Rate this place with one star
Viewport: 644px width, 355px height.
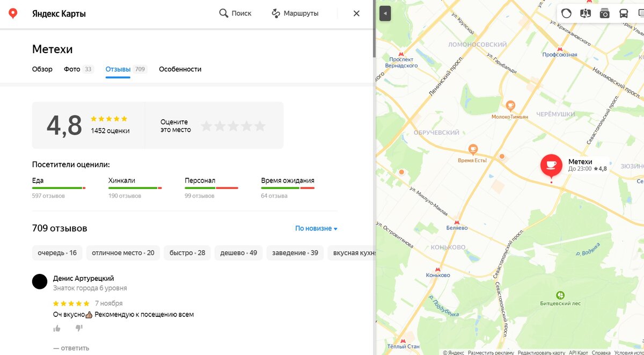coord(207,126)
